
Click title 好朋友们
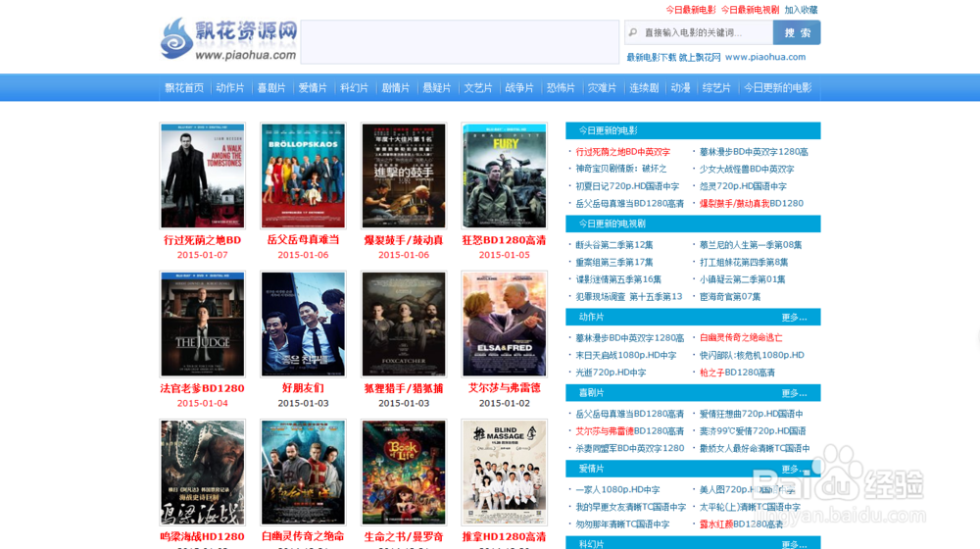[303, 388]
